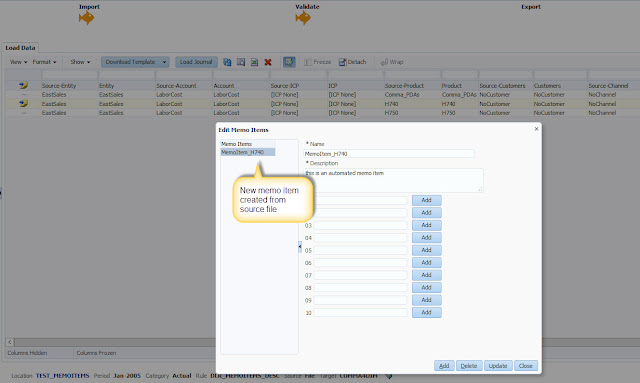Click the H750 Source Product cell

pos(391,113)
